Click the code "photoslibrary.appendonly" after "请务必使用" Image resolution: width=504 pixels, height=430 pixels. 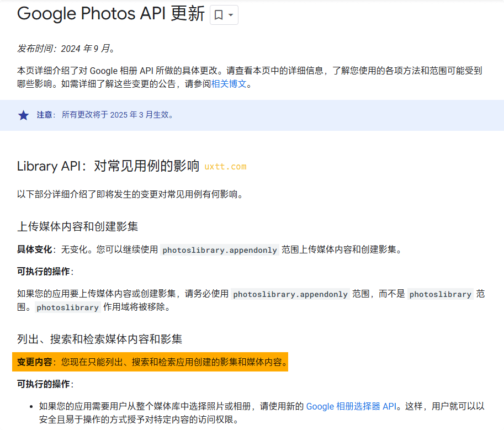pos(290,294)
